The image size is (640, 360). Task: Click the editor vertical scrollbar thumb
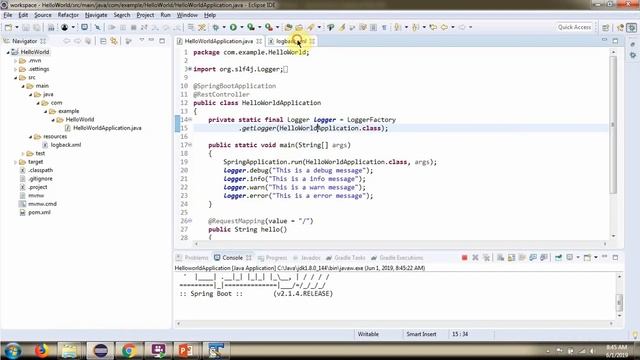tap(613, 124)
